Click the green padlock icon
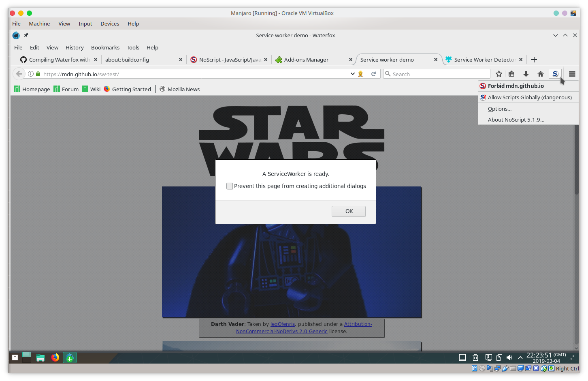Viewport: 588px width, 381px height. (38, 74)
